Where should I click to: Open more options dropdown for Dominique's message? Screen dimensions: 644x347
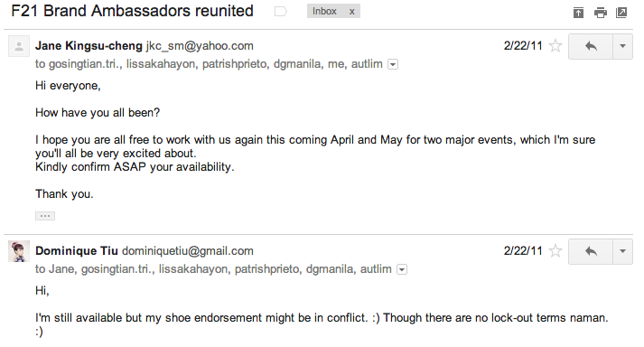tap(622, 251)
